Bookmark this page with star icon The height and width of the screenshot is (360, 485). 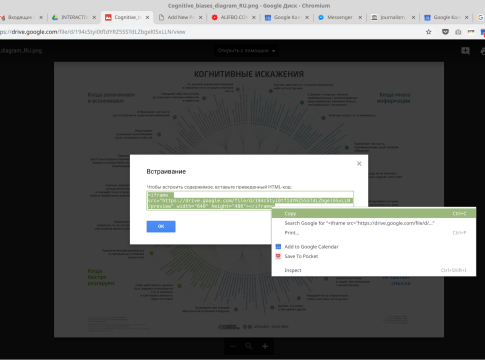[x=429, y=32]
